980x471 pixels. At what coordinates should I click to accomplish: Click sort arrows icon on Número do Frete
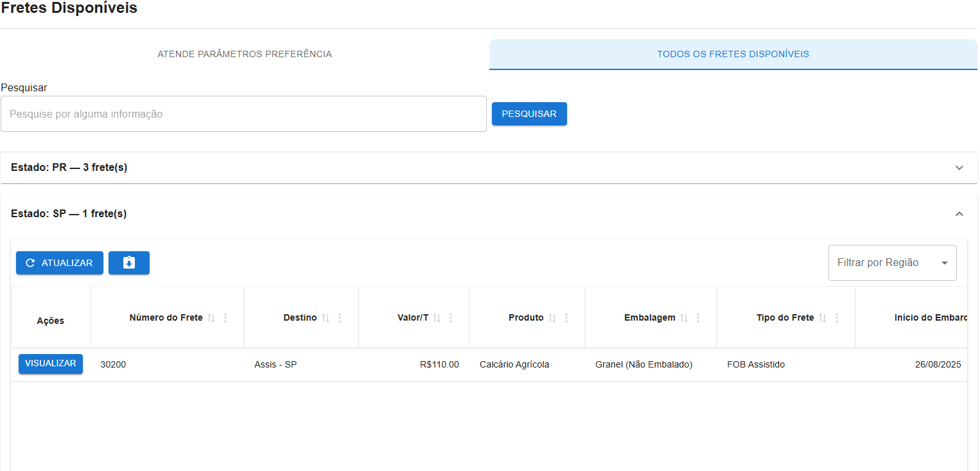pos(211,318)
